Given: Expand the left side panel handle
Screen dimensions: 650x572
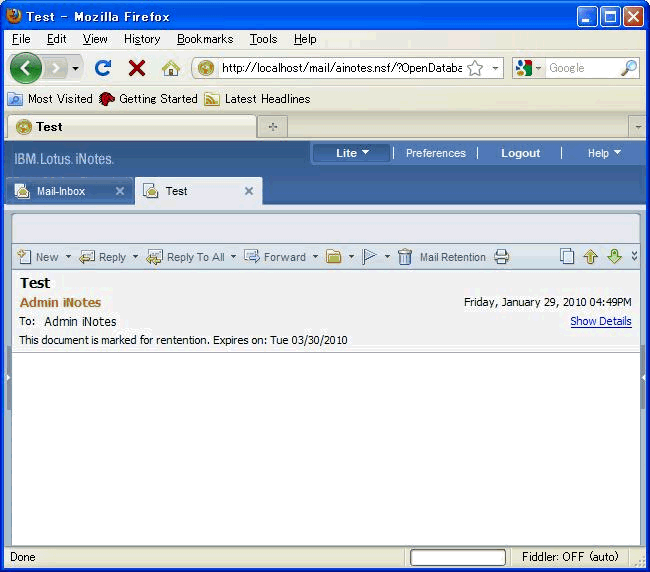Looking at the screenshot, I should [x=8, y=377].
